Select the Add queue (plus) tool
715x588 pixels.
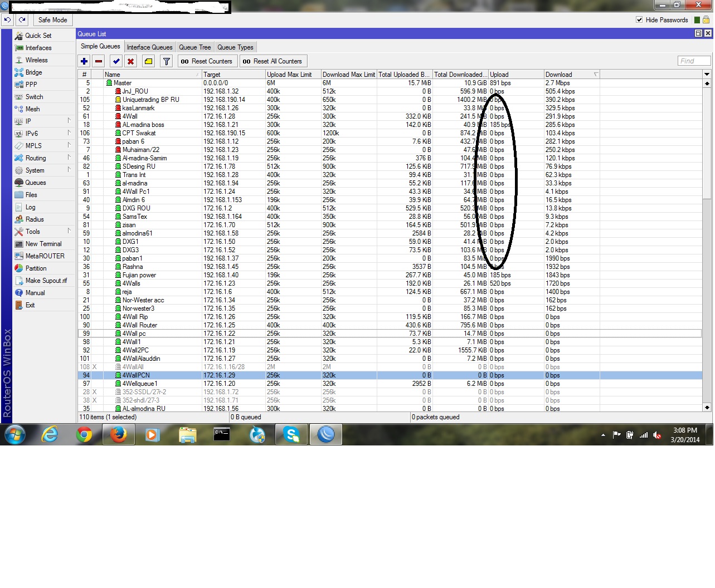point(84,61)
